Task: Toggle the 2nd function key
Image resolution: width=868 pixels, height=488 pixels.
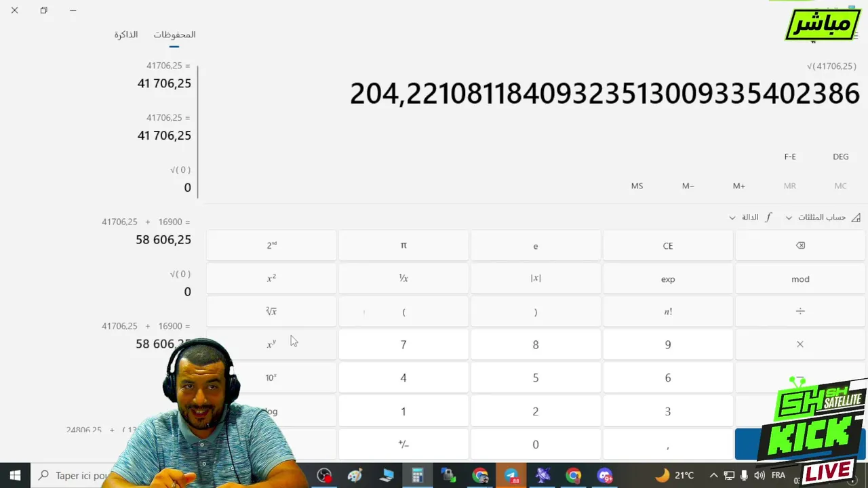Action: pos(271,245)
